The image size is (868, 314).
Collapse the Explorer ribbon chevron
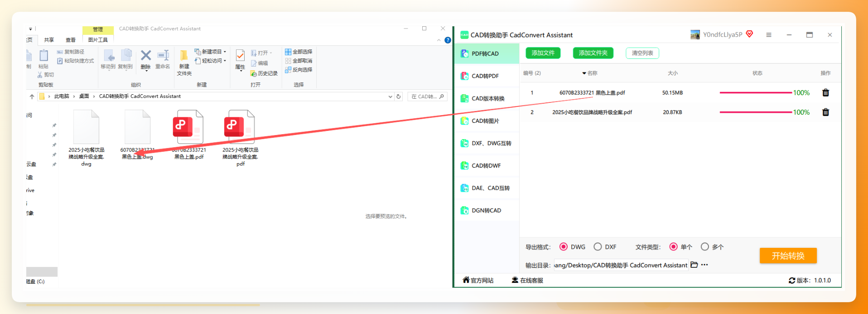(x=439, y=40)
